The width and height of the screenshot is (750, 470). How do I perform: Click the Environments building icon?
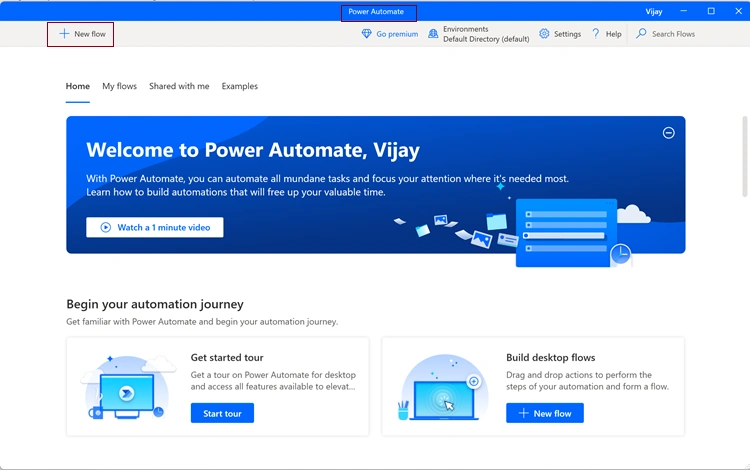click(x=433, y=33)
